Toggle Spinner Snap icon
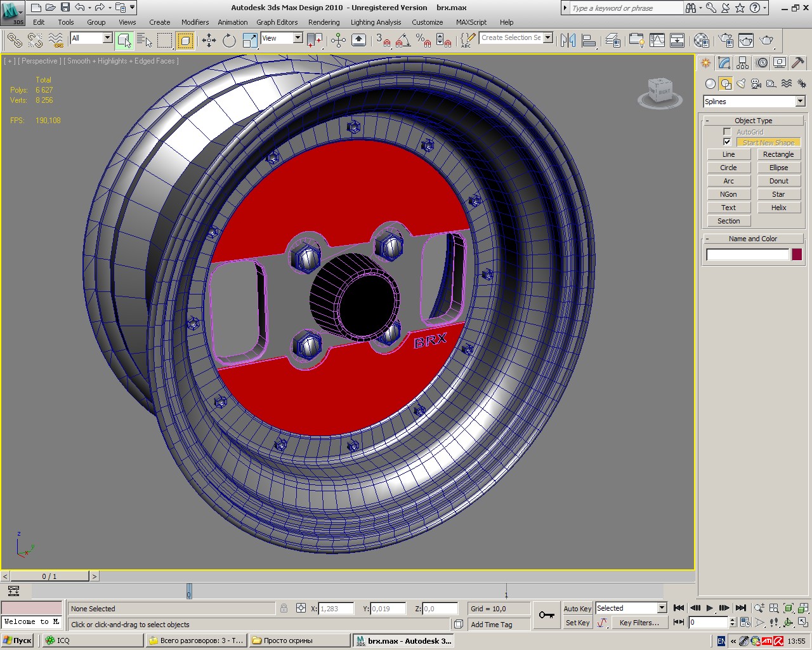The height and width of the screenshot is (650, 812). tap(444, 40)
